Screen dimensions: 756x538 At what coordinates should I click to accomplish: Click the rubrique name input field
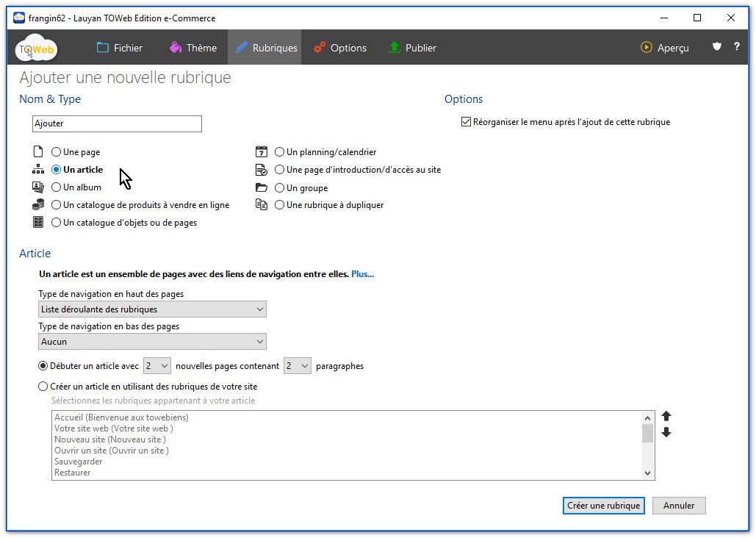(117, 124)
